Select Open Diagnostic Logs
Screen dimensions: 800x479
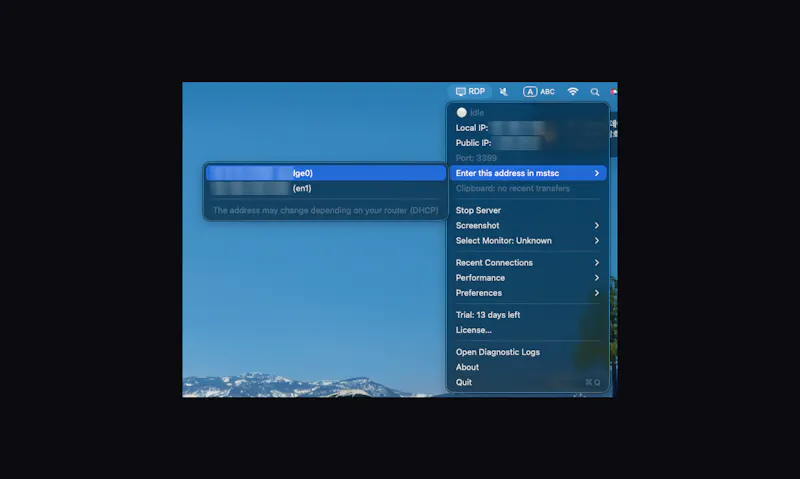528,352
